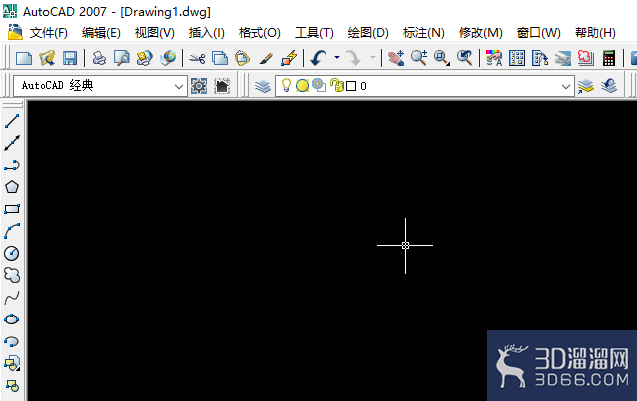Viewport: 637px width, 401px height.
Task: Open Workspace Settings gear icon
Action: point(199,86)
